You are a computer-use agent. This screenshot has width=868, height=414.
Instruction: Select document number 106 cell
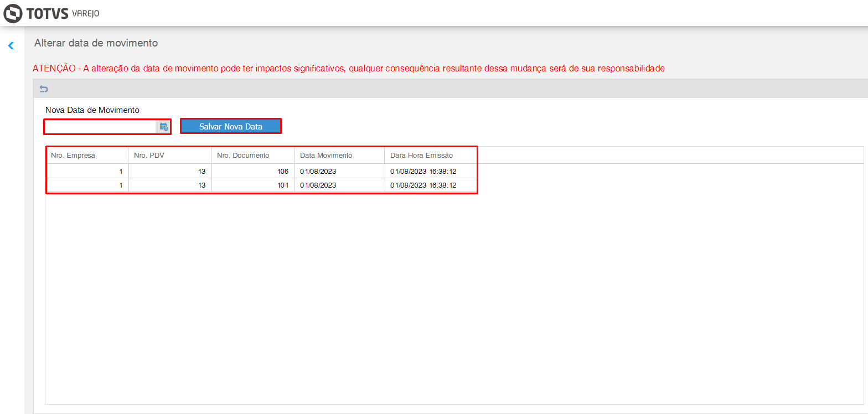point(253,171)
